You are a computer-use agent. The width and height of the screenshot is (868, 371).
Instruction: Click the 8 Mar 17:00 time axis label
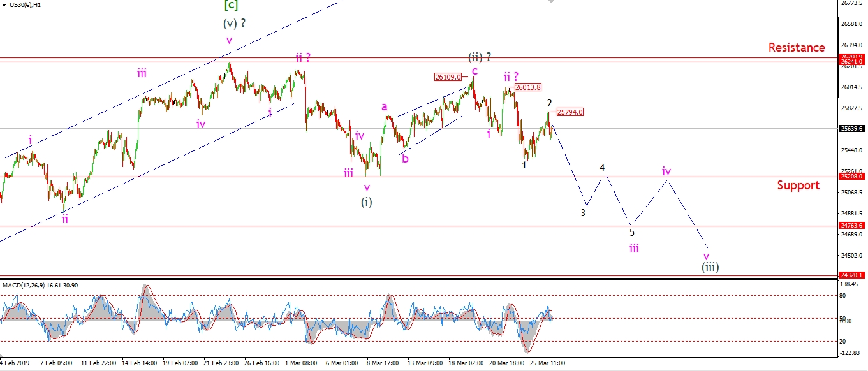[x=383, y=363]
